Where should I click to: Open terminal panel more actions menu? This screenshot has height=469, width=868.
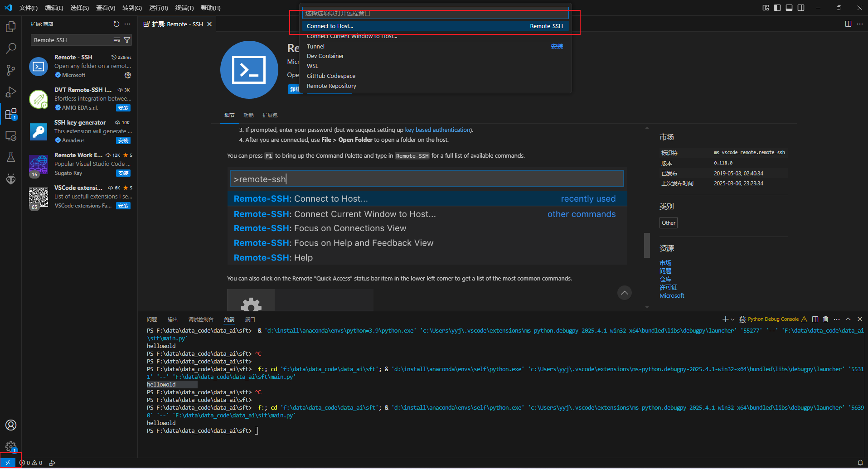tap(837, 319)
